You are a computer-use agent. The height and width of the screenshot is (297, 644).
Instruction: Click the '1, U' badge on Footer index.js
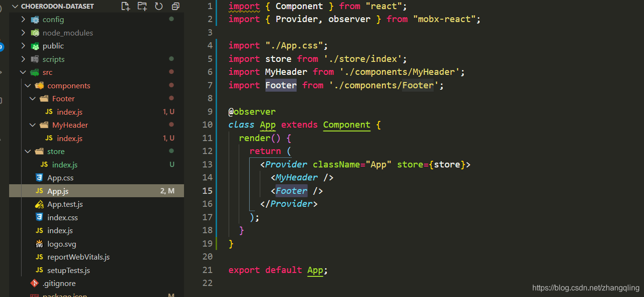click(169, 112)
